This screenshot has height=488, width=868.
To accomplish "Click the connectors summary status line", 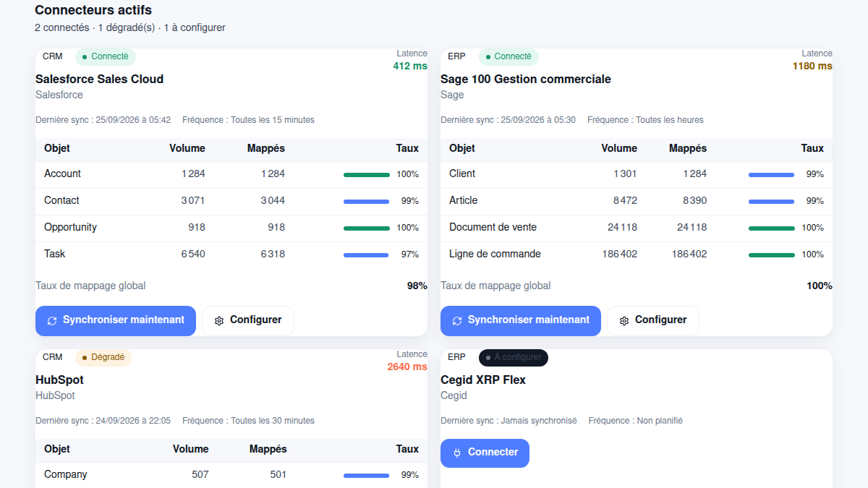I will tap(130, 28).
